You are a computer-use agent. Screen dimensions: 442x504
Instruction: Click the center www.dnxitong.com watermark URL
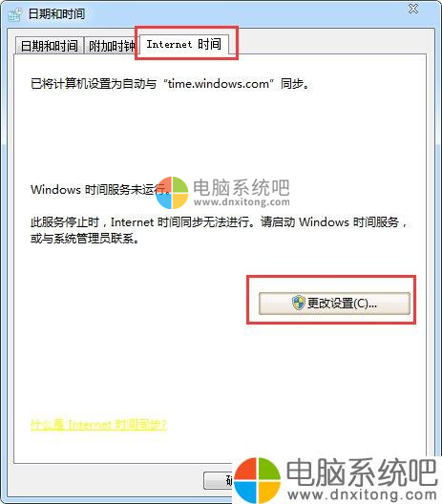coord(242,201)
